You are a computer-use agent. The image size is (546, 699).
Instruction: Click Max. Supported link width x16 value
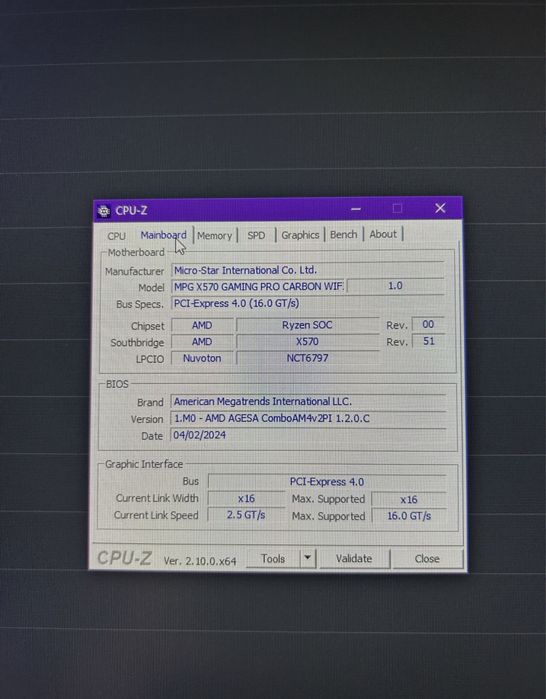point(409,499)
